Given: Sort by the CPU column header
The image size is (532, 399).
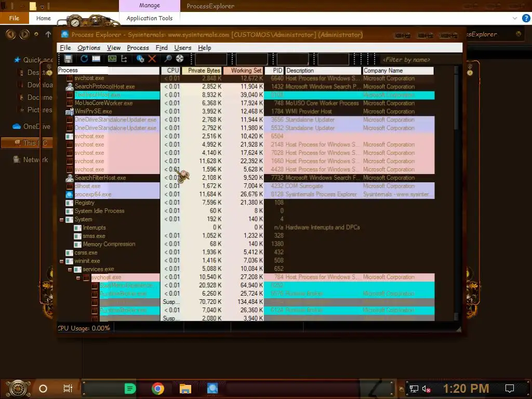Looking at the screenshot, I should click(170, 71).
